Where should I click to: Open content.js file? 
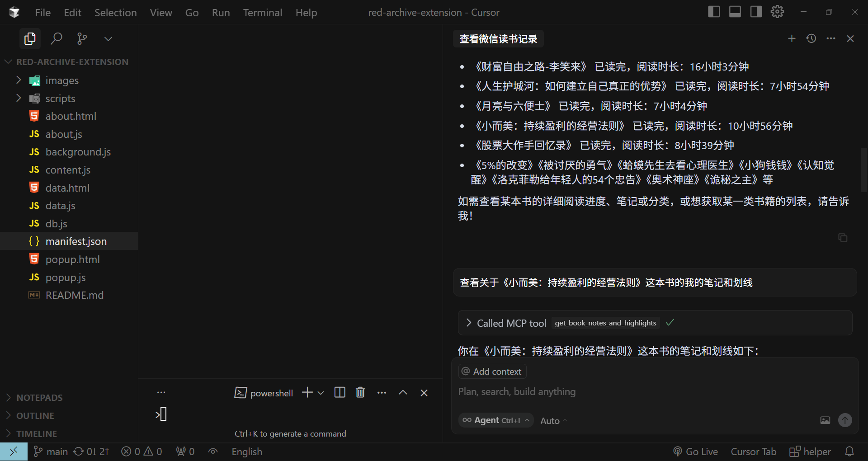[x=69, y=170]
